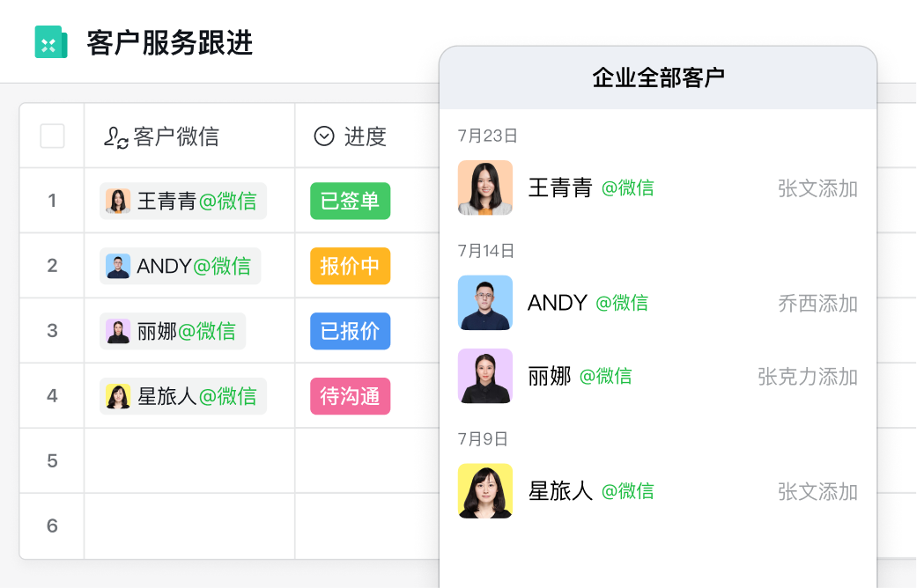Toggle the select-all checkbox in the table header
This screenshot has width=924, height=588.
point(51,135)
